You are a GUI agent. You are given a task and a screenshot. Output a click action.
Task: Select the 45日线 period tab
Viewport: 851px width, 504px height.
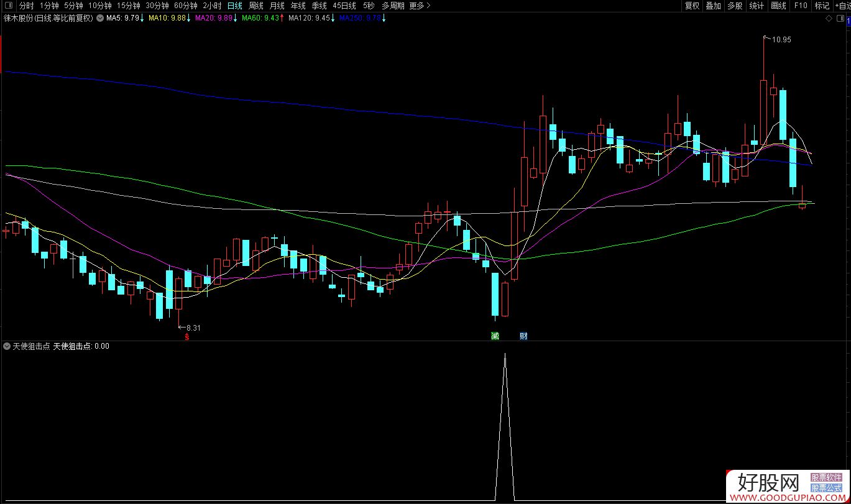(345, 6)
